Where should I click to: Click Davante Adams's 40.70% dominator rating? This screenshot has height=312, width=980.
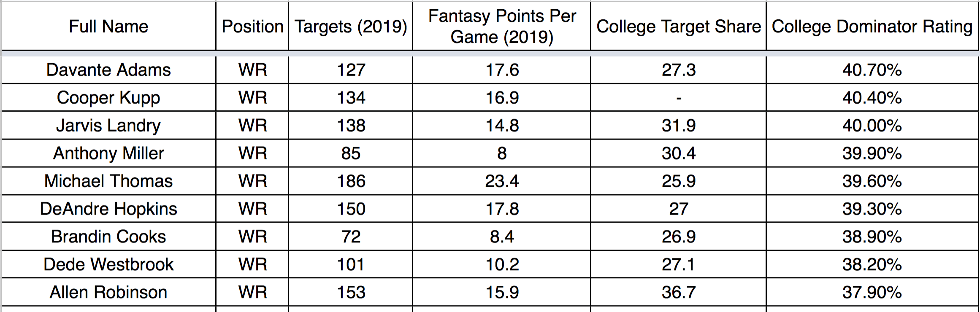[x=872, y=70]
